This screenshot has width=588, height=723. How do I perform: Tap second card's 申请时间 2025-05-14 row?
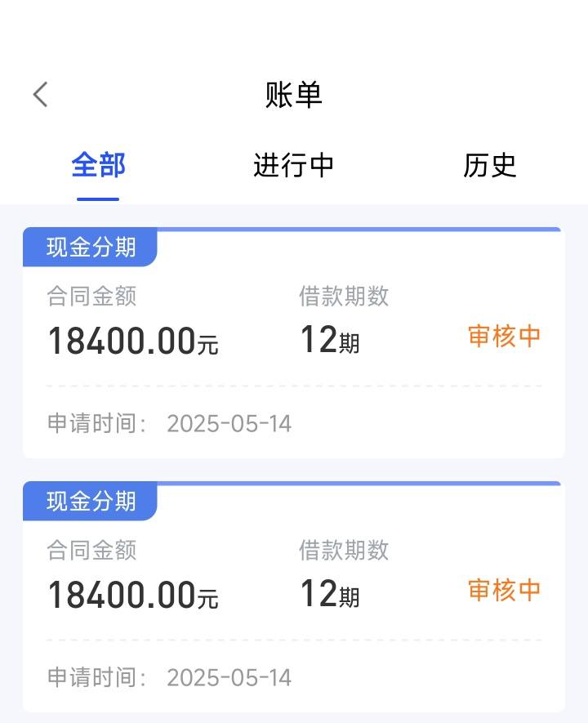tap(169, 677)
